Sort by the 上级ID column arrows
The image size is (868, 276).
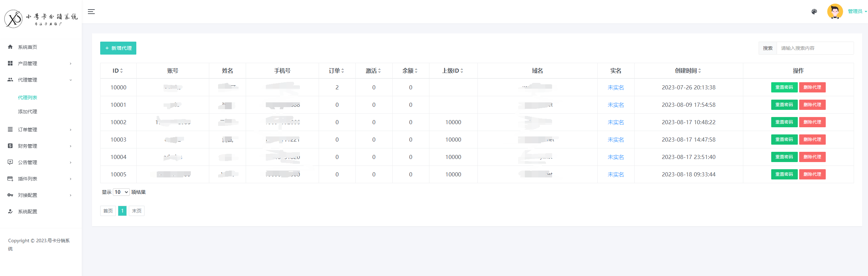pos(462,71)
